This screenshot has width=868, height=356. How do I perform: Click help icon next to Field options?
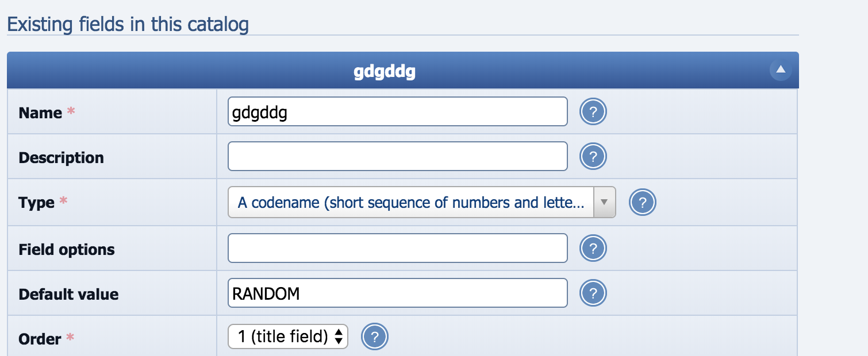pos(594,249)
